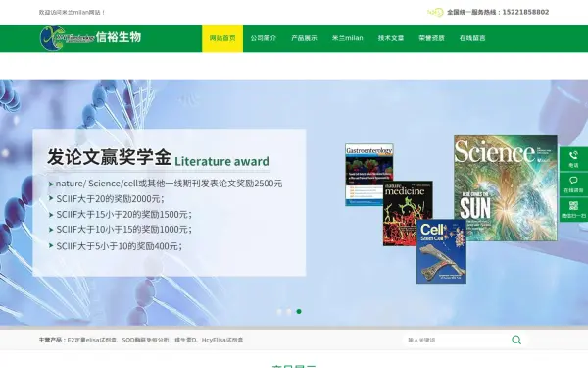Click the hotline number 15221858802

pyautogui.click(x=525, y=12)
